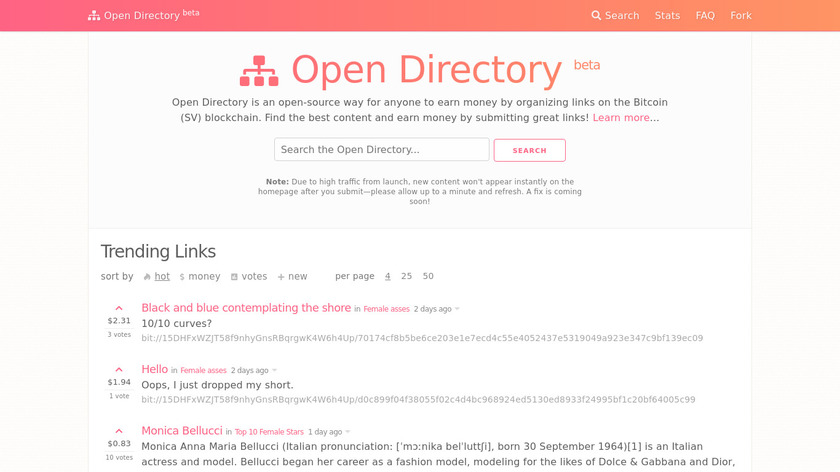Click the '$2.31' amount
The image size is (840, 472).
(119, 321)
